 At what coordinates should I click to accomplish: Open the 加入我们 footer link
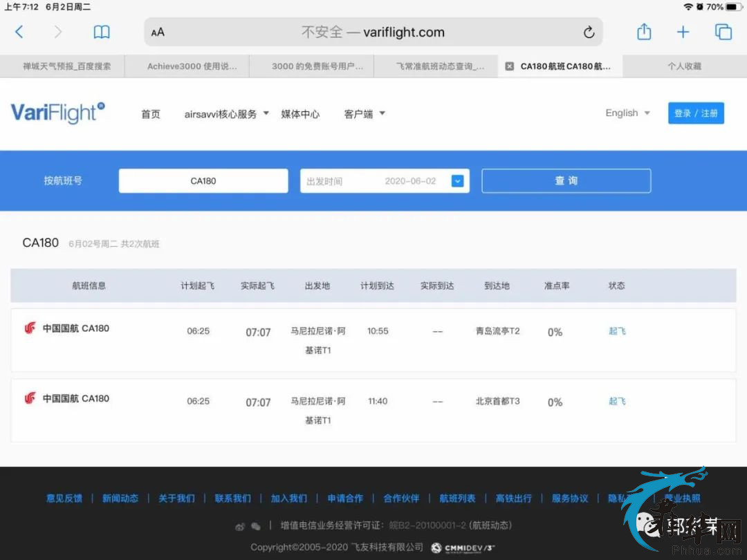(289, 498)
